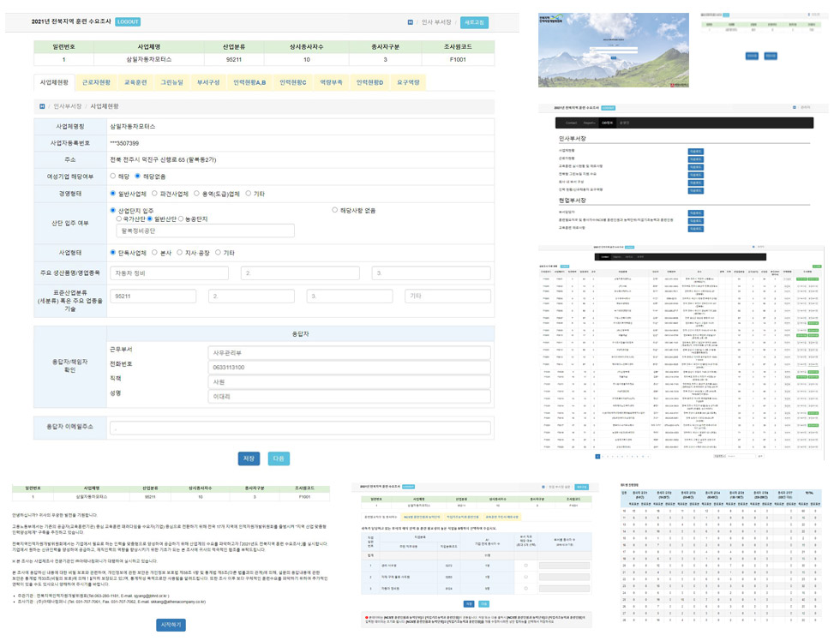Choose 본사 radio under 사업형태
Screen dimensions: 840x641
click(x=154, y=253)
